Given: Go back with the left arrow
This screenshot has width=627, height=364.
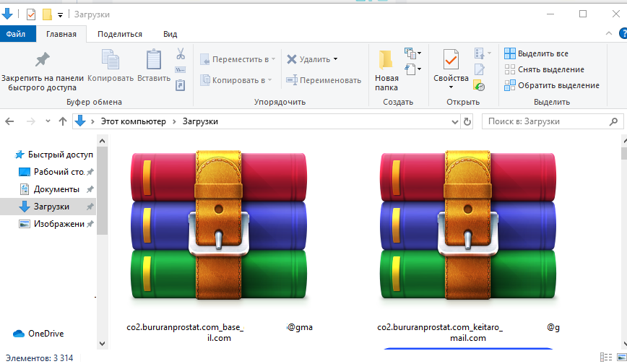Looking at the screenshot, I should coord(9,121).
